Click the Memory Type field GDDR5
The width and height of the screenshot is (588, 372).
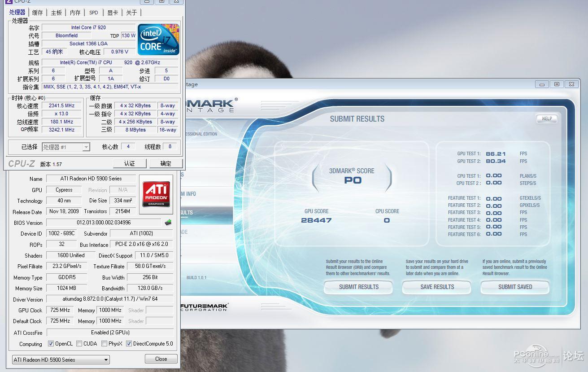point(66,277)
